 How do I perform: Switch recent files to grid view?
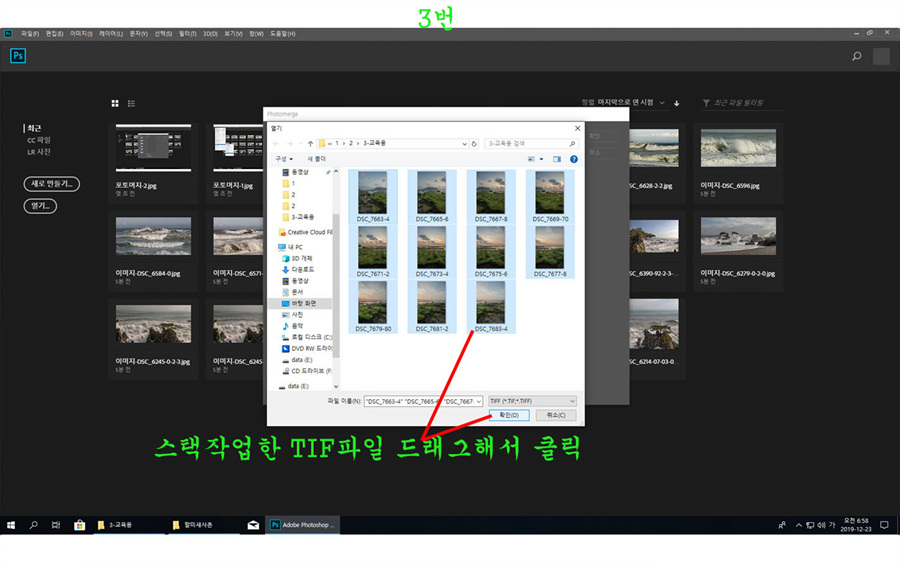click(x=115, y=103)
